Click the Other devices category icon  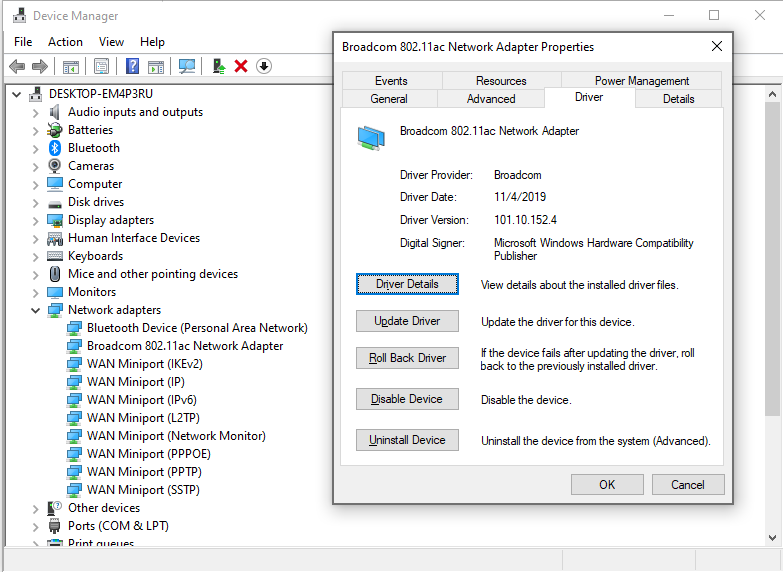click(x=54, y=508)
